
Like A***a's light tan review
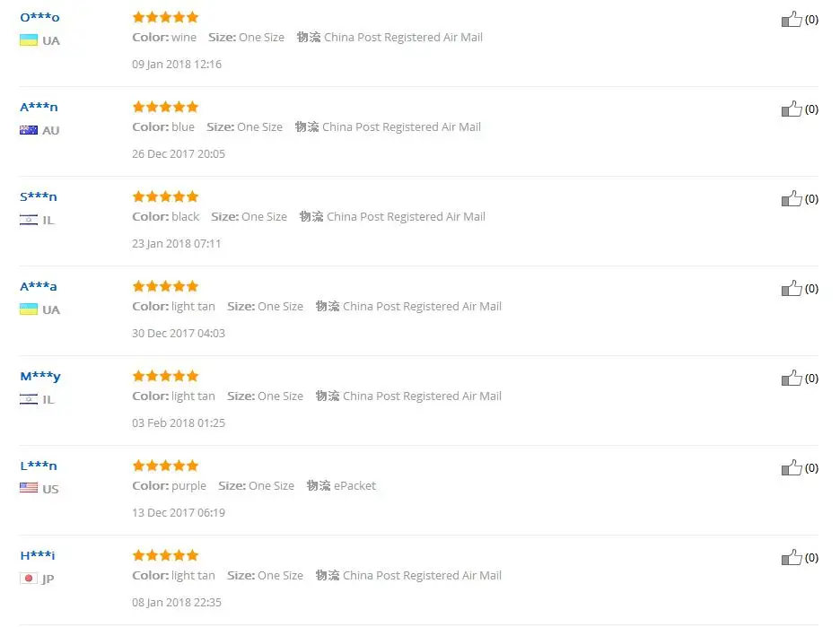pyautogui.click(x=792, y=288)
